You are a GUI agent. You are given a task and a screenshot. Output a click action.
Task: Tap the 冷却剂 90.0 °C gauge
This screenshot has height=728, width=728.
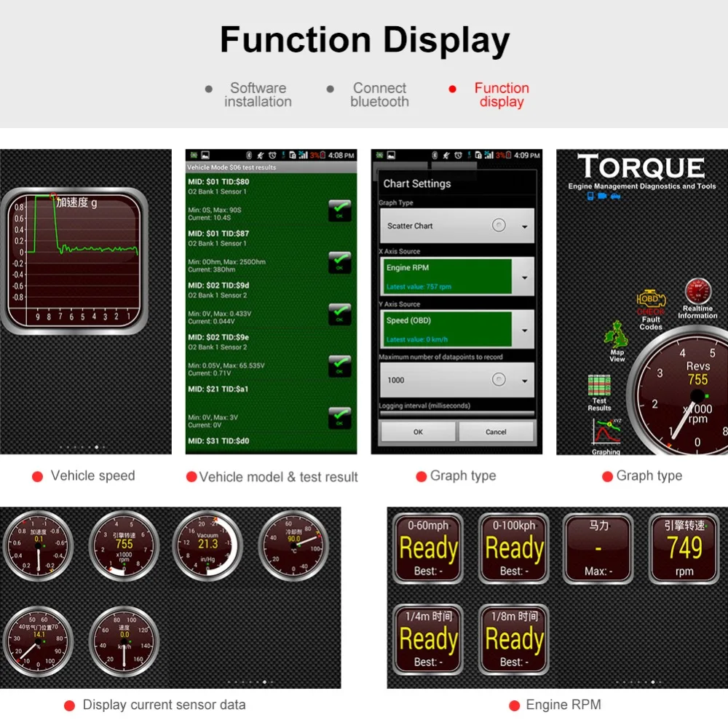(293, 546)
